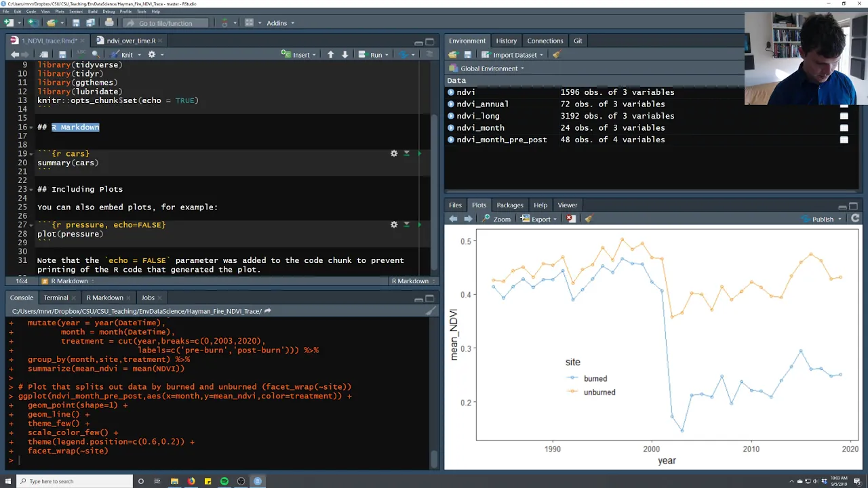Clear console using broom icon
The width and height of the screenshot is (868, 488).
pos(431,311)
